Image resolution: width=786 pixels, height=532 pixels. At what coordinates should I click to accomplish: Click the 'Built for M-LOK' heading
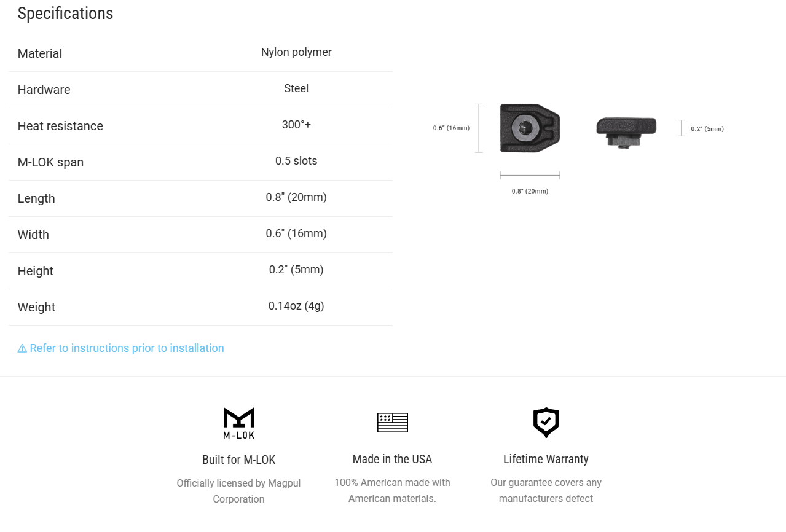click(x=238, y=460)
